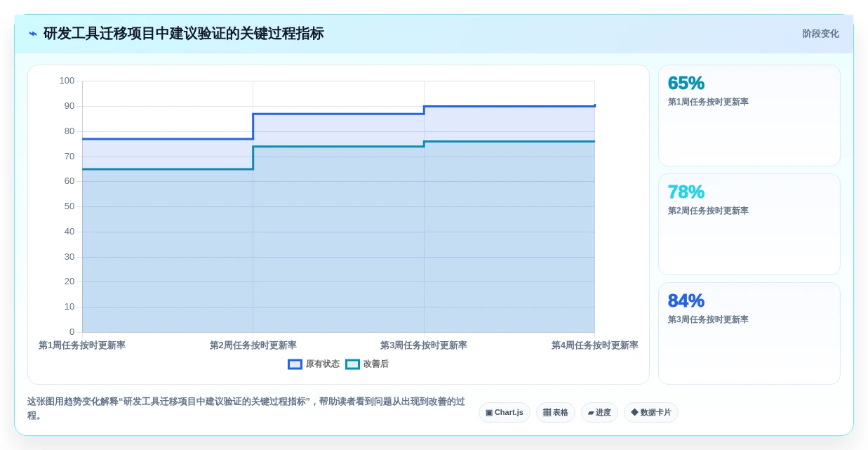Click the teal 改善后 legend color box

click(352, 364)
